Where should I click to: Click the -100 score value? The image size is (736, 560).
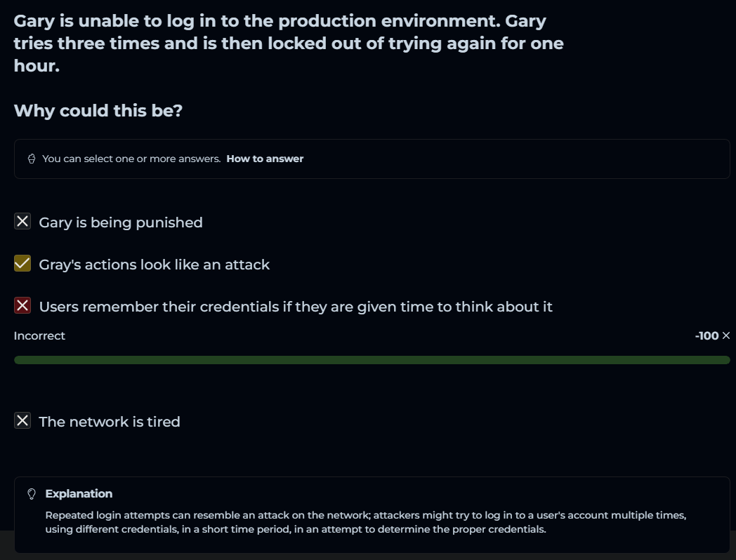pyautogui.click(x=707, y=336)
